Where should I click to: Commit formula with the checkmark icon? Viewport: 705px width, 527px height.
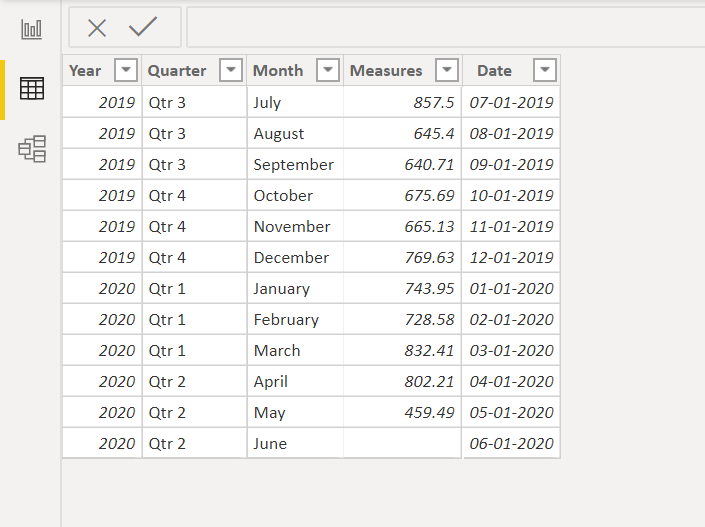(143, 27)
